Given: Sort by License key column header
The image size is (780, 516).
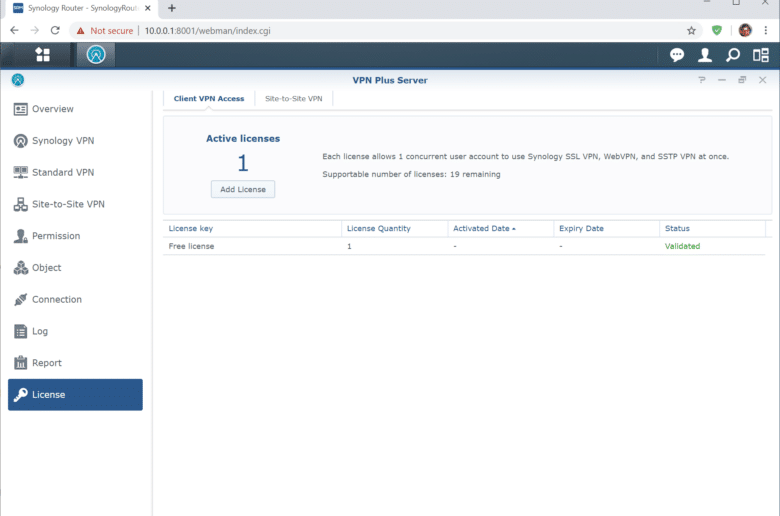Looking at the screenshot, I should [x=252, y=228].
